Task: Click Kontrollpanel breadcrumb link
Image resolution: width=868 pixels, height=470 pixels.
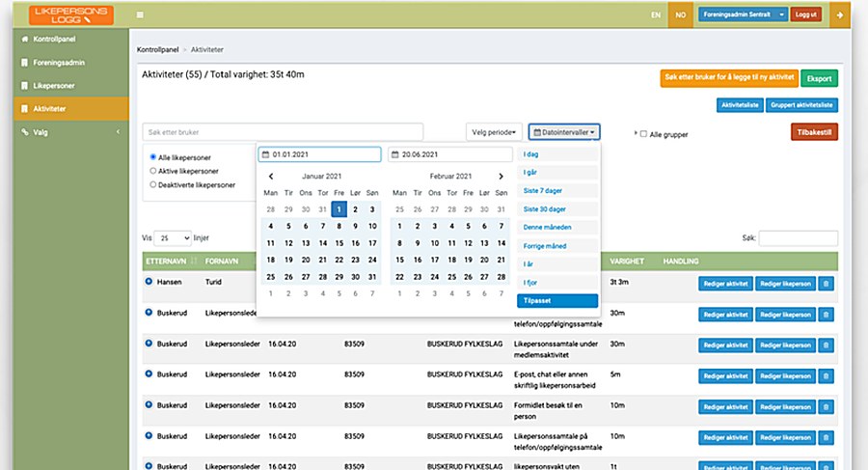Action: pyautogui.click(x=158, y=50)
